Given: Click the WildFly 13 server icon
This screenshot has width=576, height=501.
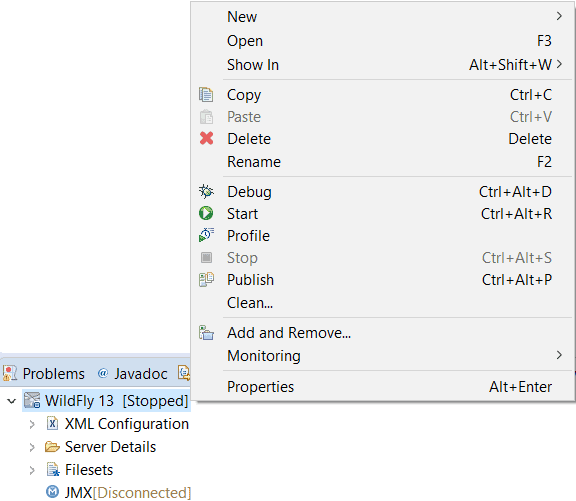Looking at the screenshot, I should click(32, 400).
